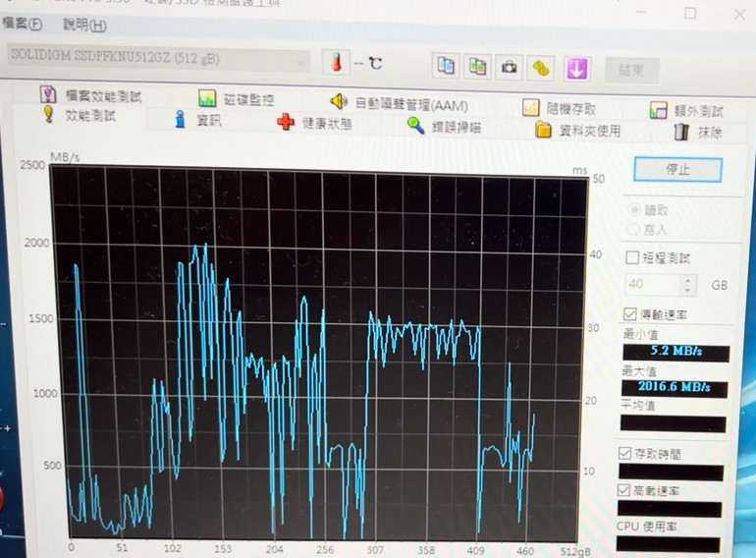Click the 結束 exit button
The width and height of the screenshot is (756, 558).
click(x=631, y=71)
